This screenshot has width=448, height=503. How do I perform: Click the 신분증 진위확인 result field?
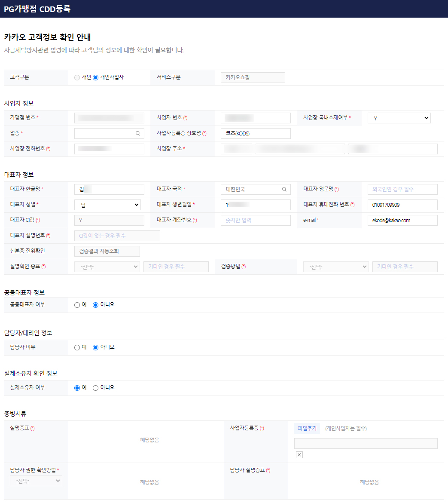pyautogui.click(x=107, y=251)
